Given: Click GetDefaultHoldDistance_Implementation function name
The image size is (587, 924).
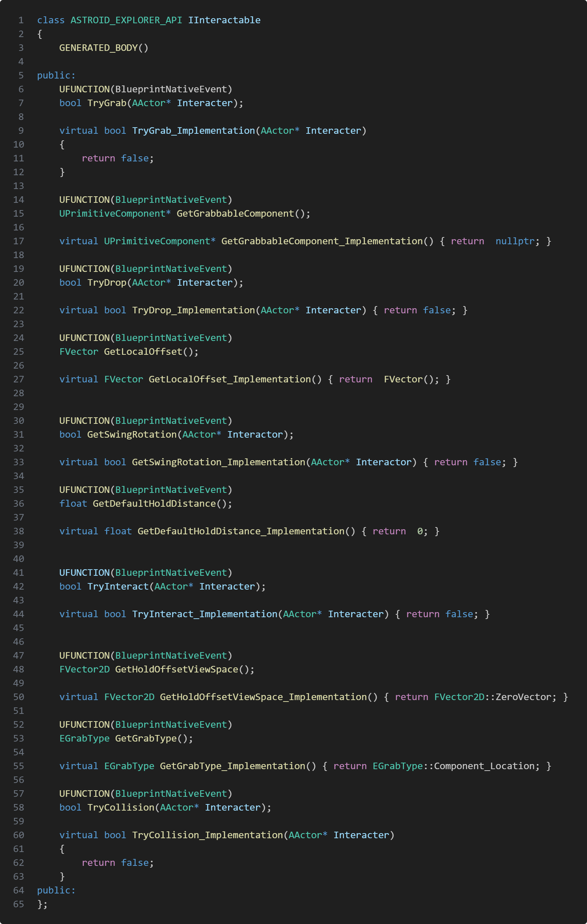Looking at the screenshot, I should pyautogui.click(x=241, y=531).
